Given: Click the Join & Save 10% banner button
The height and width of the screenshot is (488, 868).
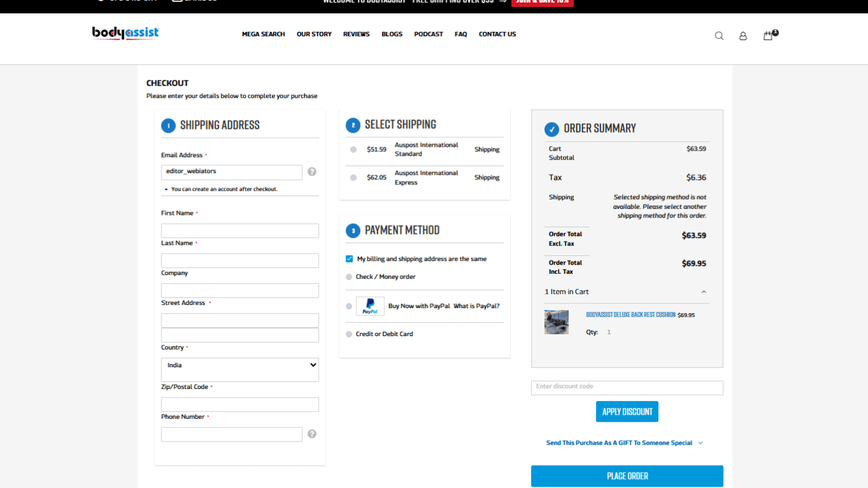Looking at the screenshot, I should pos(543,2).
